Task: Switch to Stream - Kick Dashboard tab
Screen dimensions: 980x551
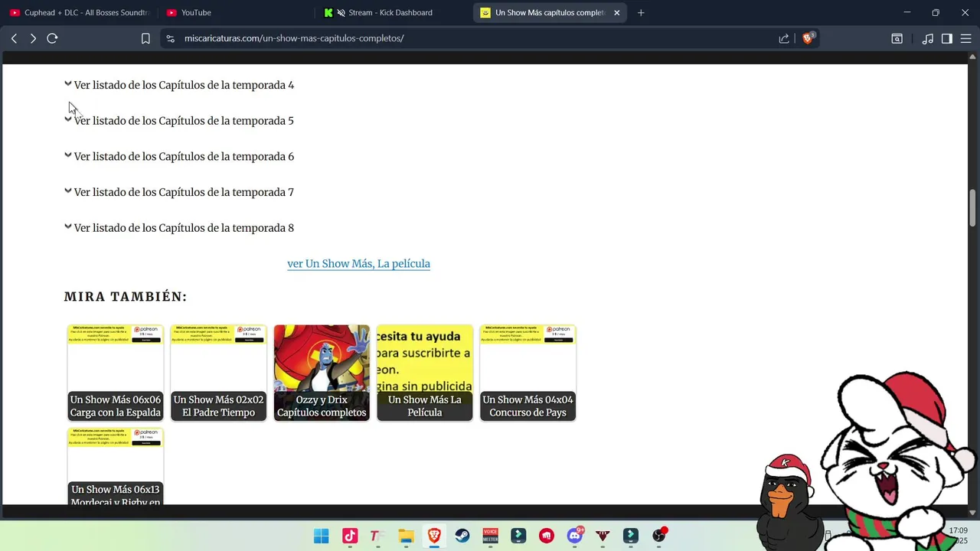Action: click(390, 12)
